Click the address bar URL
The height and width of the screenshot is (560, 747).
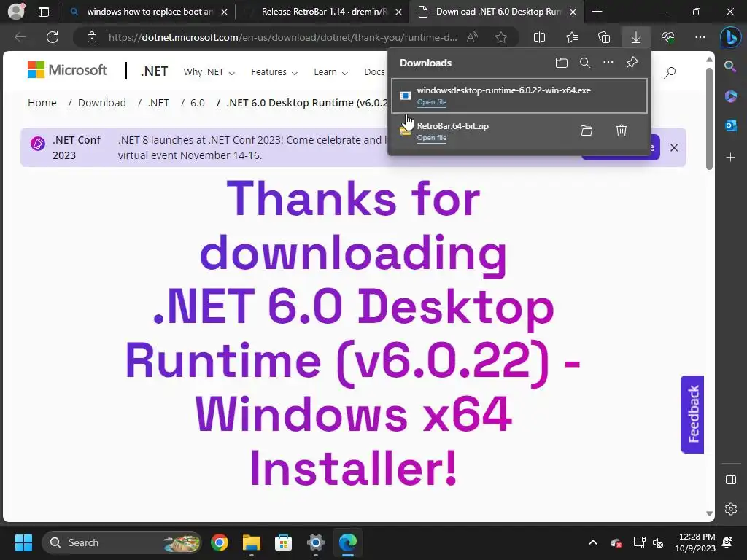click(282, 37)
